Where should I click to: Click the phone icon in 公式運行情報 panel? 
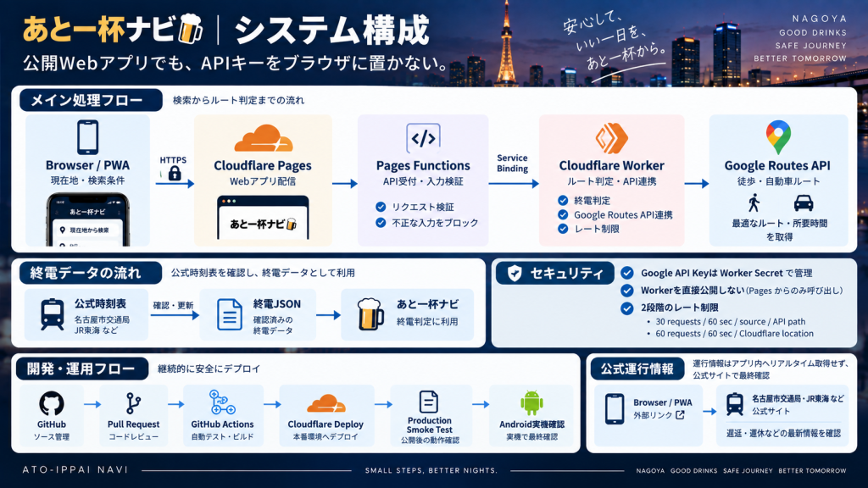coord(614,409)
